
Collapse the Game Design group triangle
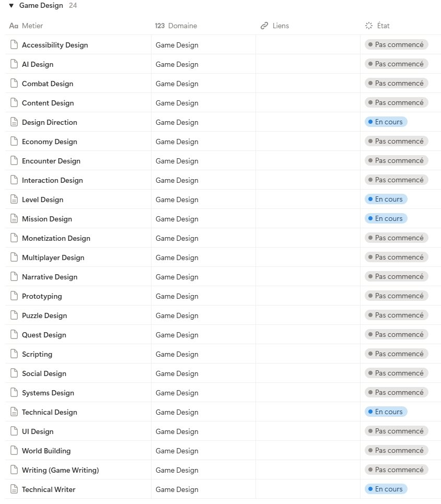tap(11, 6)
